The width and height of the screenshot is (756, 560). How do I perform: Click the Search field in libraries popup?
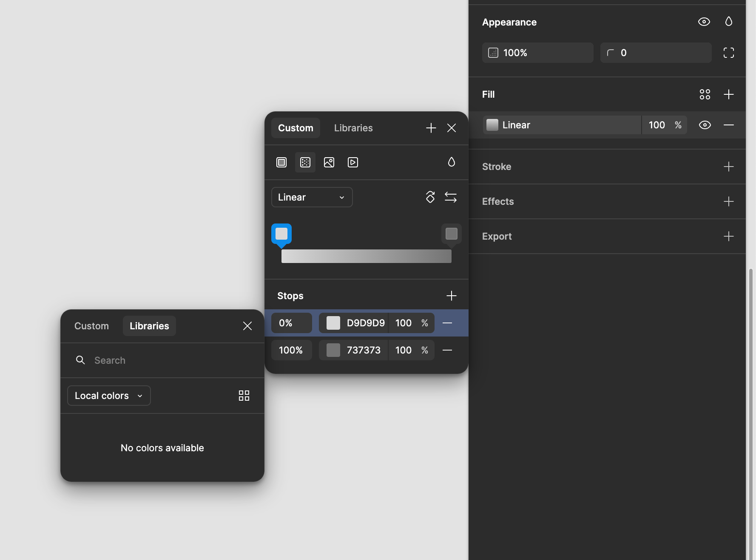point(162,360)
